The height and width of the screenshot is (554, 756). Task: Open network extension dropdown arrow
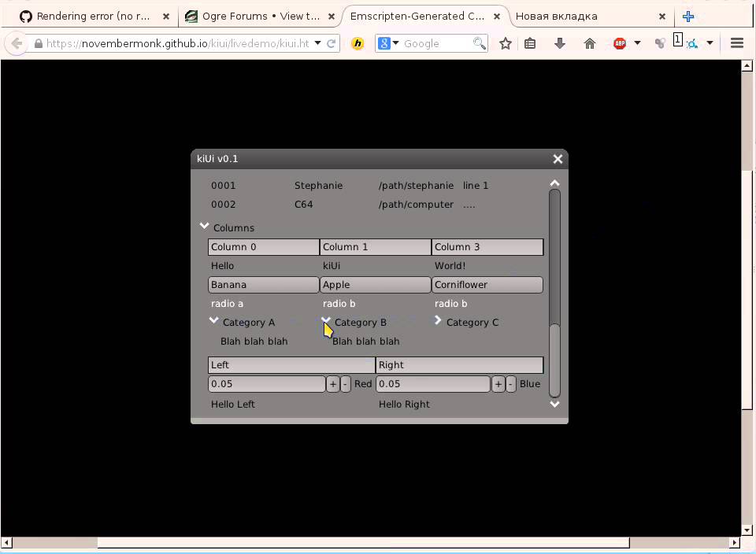(x=710, y=42)
